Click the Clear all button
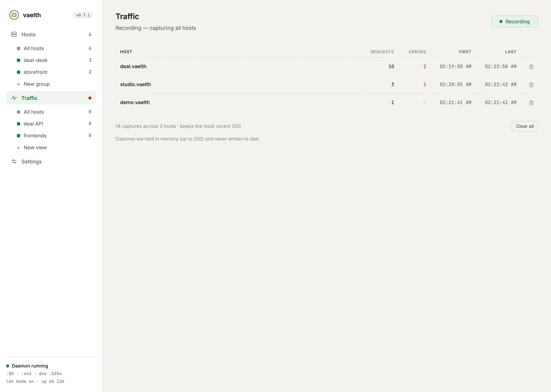 tap(524, 126)
